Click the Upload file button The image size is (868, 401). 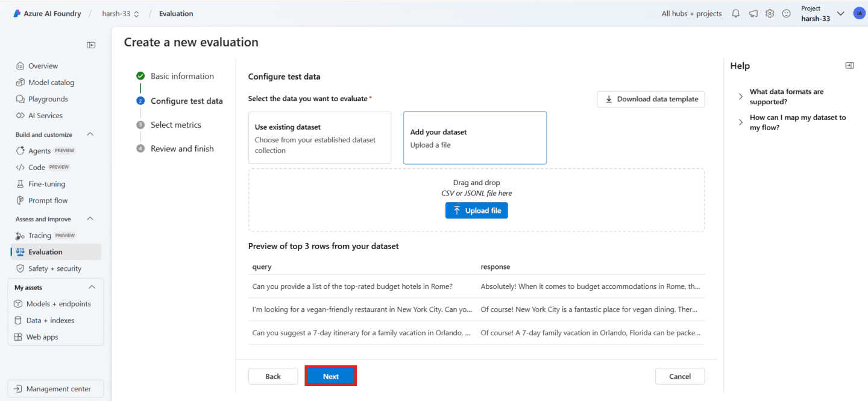476,210
